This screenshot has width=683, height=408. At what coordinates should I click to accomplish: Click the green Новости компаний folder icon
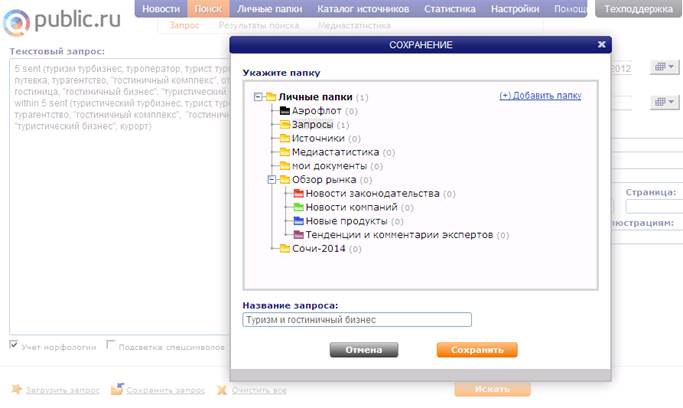[x=299, y=207]
